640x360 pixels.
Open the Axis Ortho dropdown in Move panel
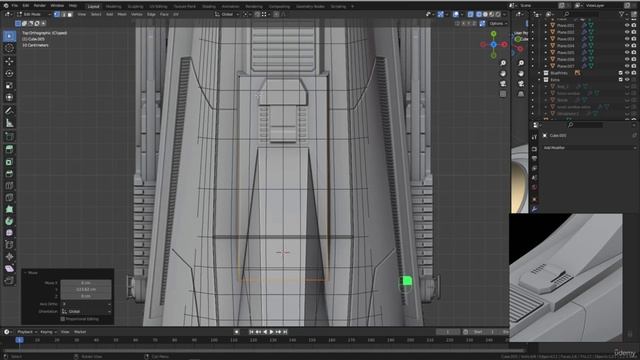(86, 304)
